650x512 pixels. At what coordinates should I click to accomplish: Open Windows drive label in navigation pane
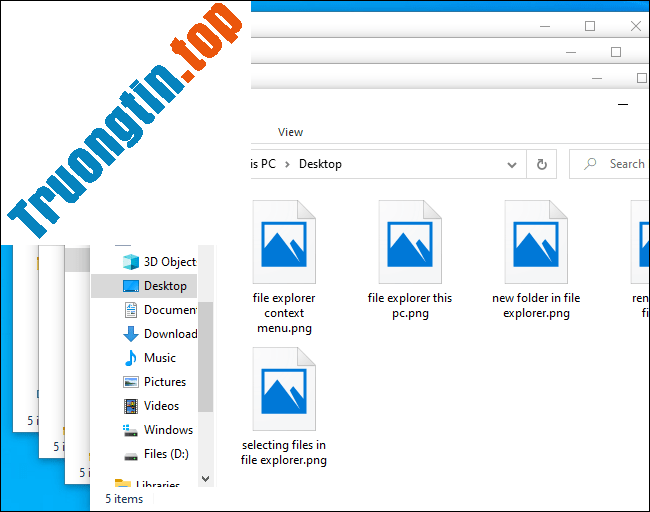click(x=168, y=430)
